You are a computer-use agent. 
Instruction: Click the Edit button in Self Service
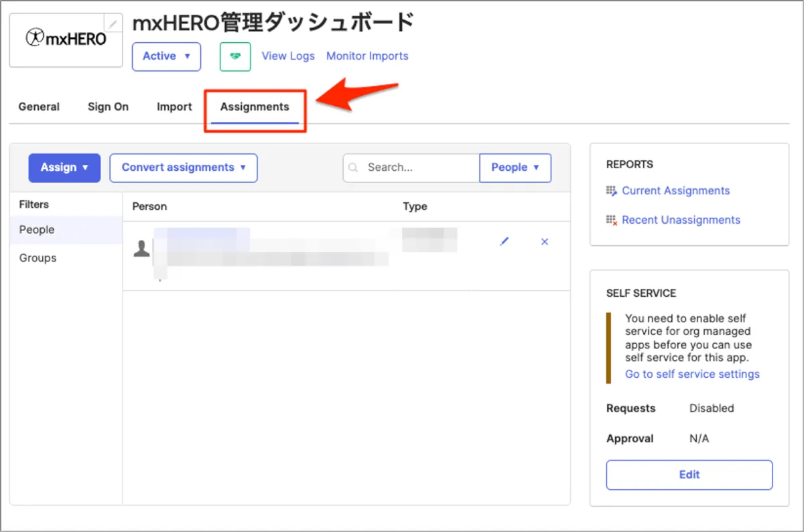[x=689, y=474]
